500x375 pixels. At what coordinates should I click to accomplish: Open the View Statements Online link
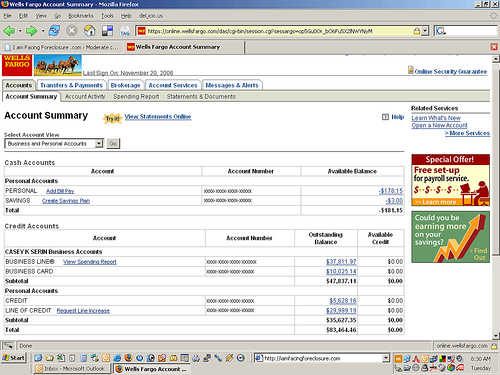(x=158, y=117)
